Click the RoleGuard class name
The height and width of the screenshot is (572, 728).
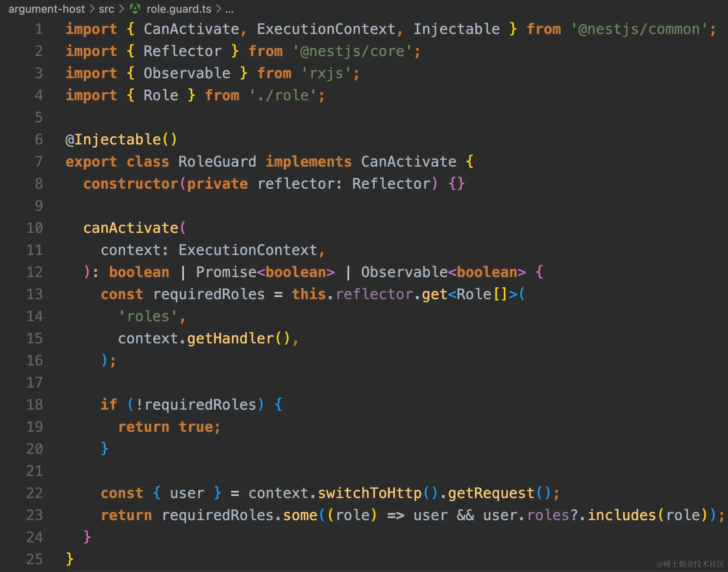(x=217, y=161)
